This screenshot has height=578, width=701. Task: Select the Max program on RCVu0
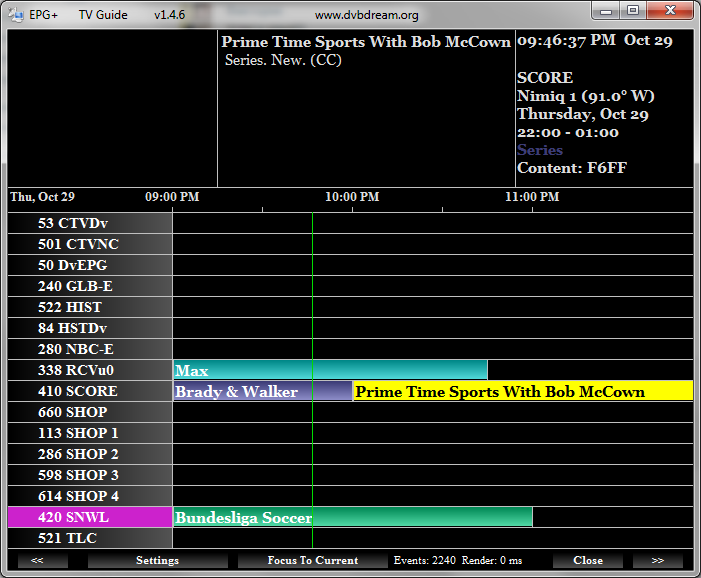330,370
